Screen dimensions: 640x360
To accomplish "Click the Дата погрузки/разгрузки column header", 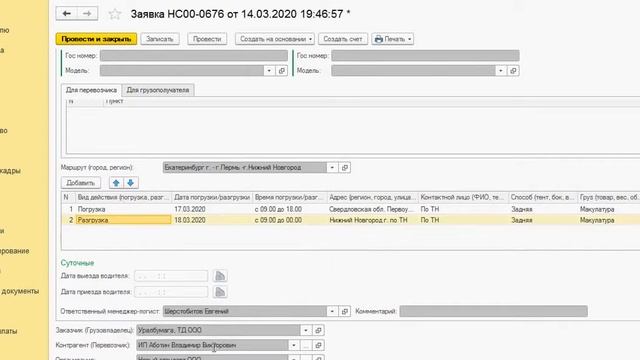I will click(212, 198).
